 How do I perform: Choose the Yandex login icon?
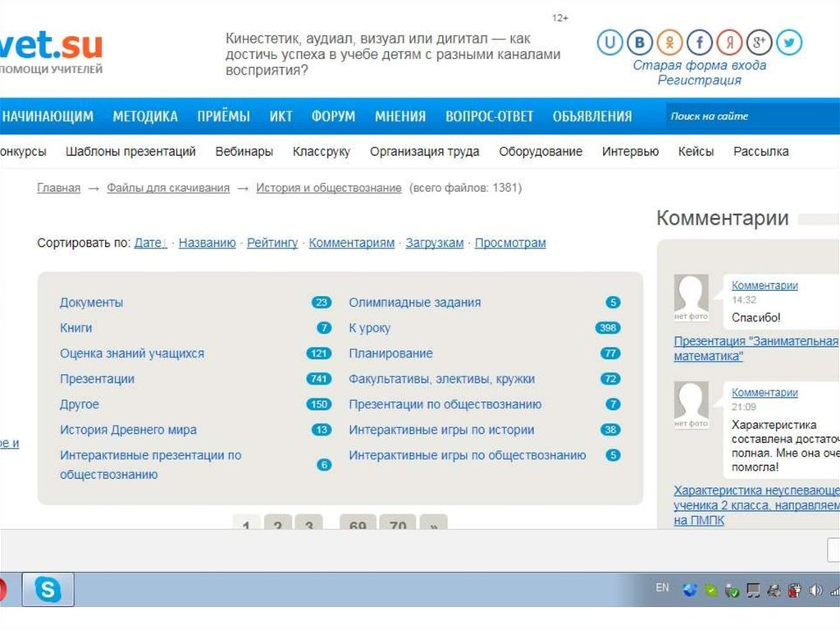tap(729, 43)
